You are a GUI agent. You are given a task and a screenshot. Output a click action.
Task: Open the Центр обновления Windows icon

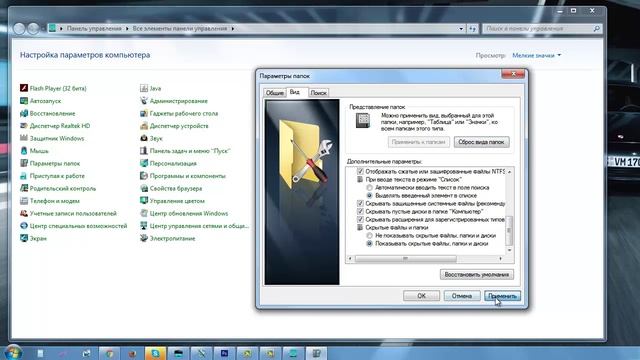click(x=144, y=213)
